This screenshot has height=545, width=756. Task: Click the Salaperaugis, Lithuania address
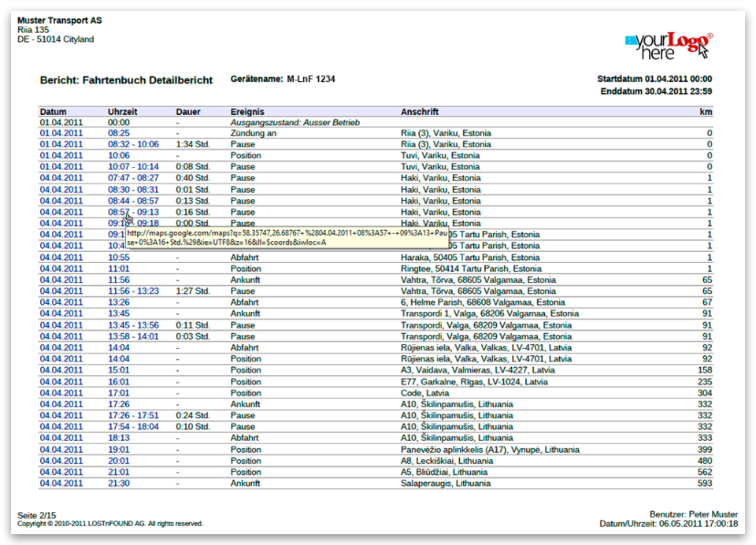[x=446, y=484]
